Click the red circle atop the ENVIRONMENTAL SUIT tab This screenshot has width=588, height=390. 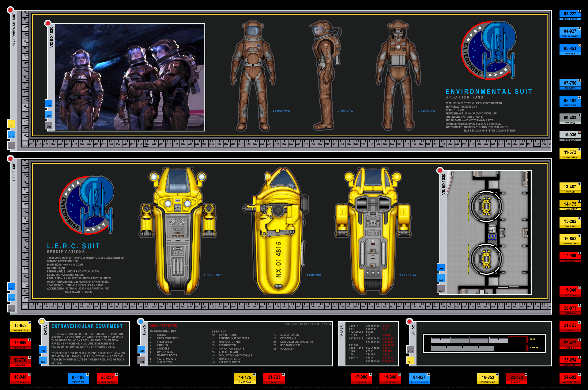click(10, 10)
